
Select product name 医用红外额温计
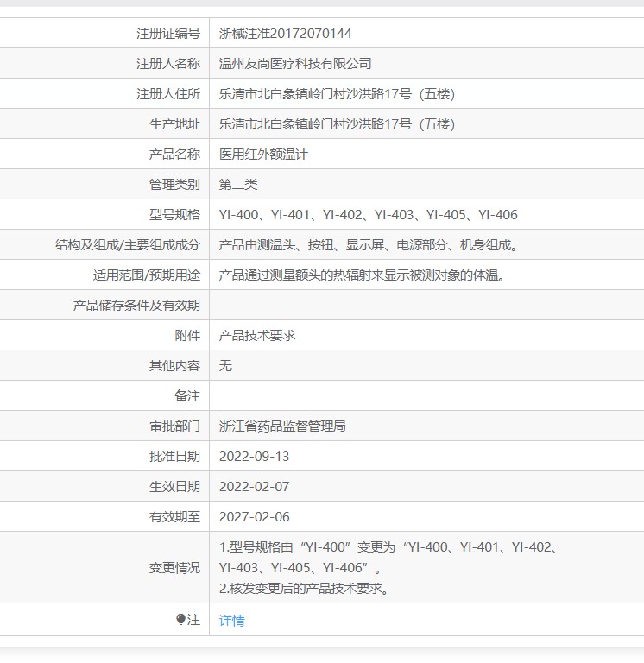tap(263, 155)
